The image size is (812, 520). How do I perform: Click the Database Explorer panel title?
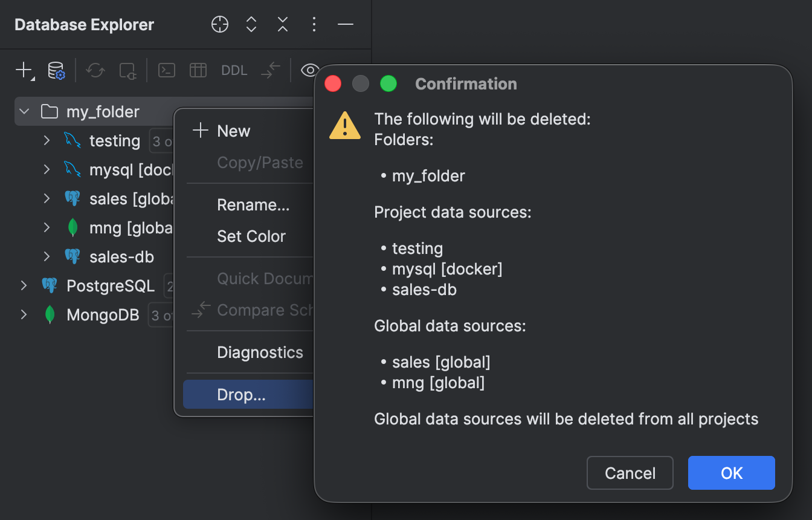point(84,25)
